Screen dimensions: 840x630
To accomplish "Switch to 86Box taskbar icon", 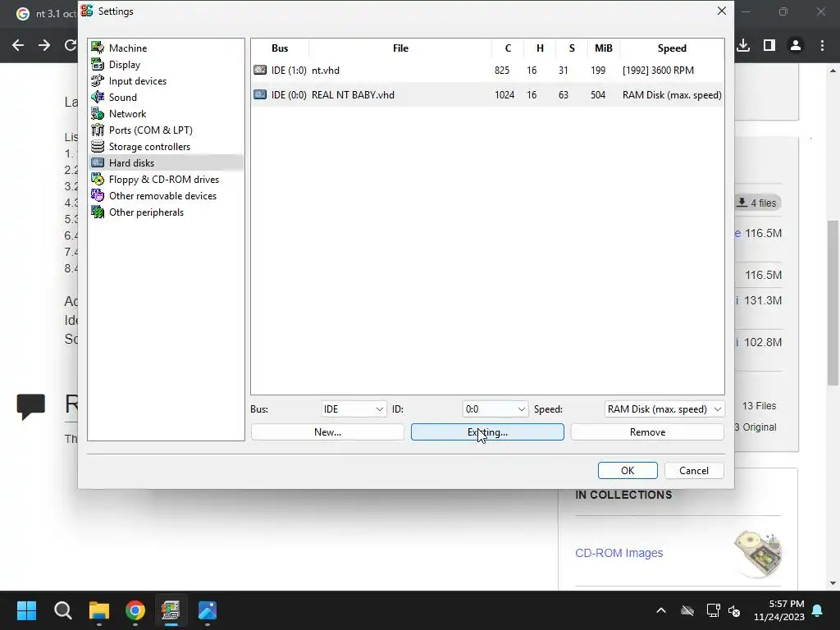I will (x=171, y=610).
